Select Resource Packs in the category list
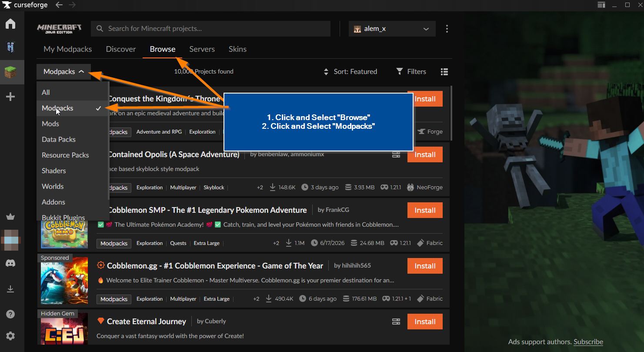This screenshot has width=644, height=352. (x=73, y=155)
